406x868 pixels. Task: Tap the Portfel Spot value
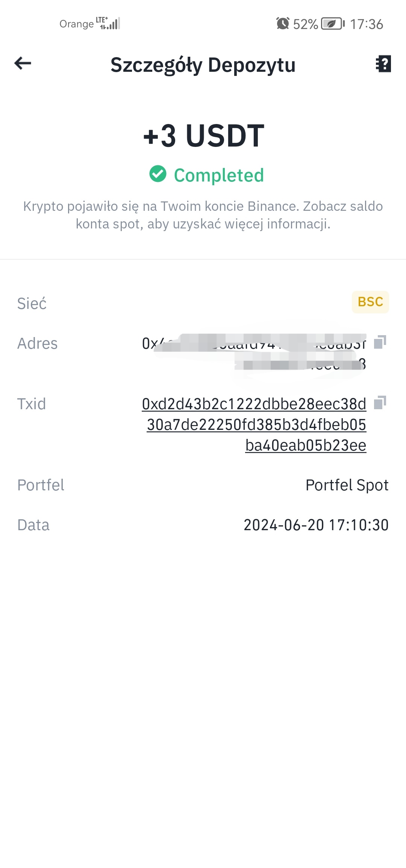tap(347, 485)
